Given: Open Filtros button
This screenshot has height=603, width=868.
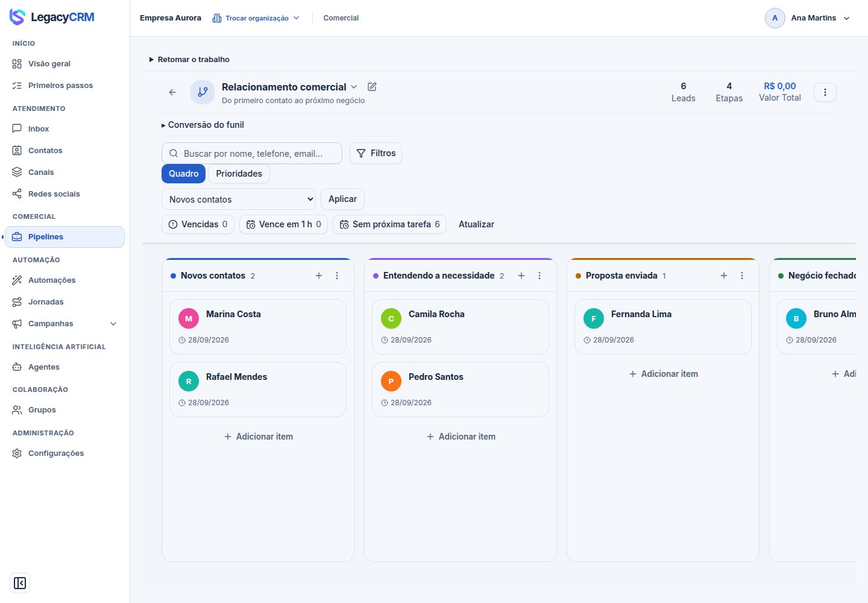Looking at the screenshot, I should point(376,153).
